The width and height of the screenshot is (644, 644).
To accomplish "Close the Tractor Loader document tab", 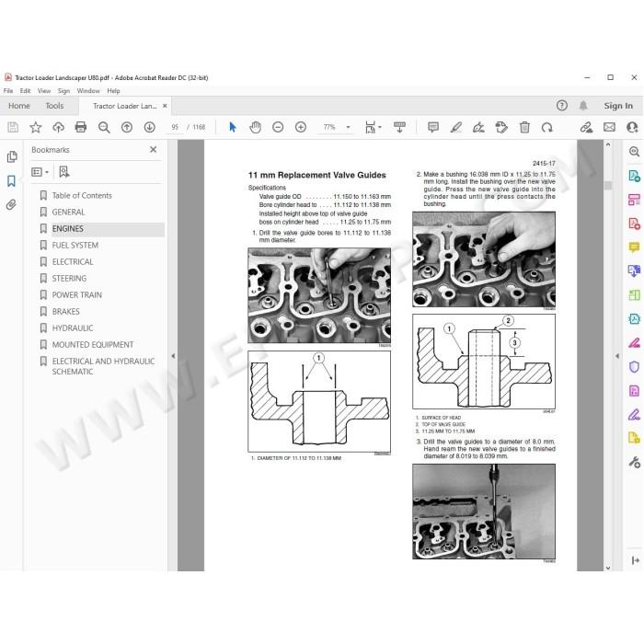I will click(x=165, y=106).
